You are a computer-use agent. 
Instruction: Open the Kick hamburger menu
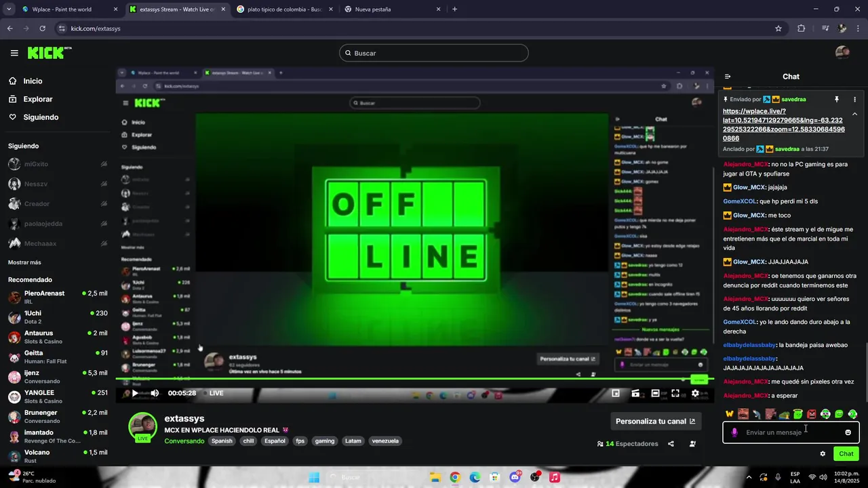[x=14, y=53]
